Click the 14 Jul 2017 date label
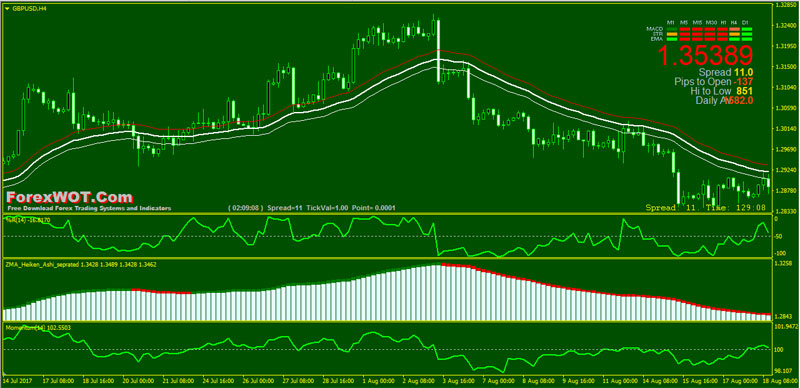800x388 pixels. (16, 381)
